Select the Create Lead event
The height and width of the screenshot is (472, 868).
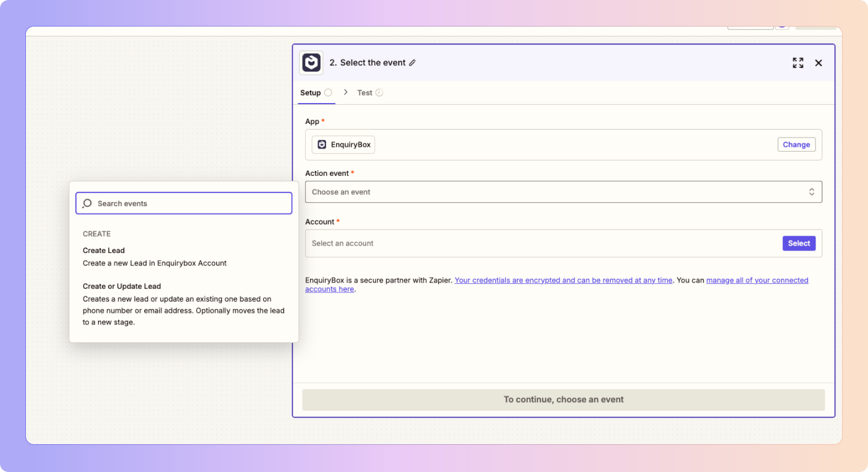coord(184,257)
